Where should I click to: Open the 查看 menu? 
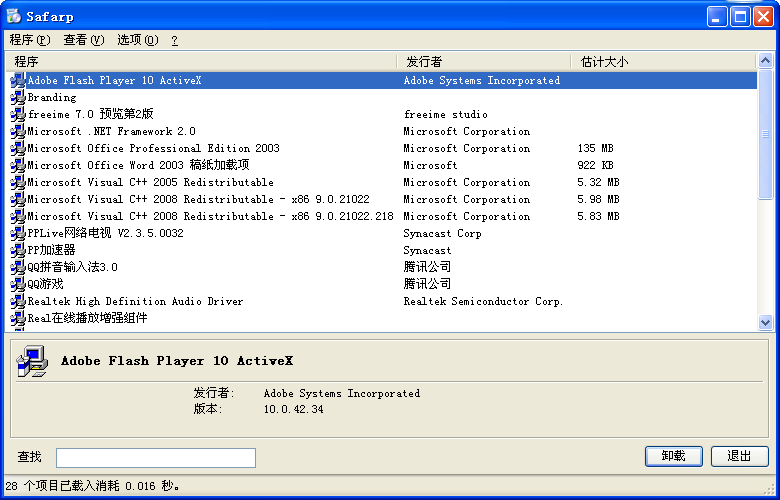pos(83,40)
